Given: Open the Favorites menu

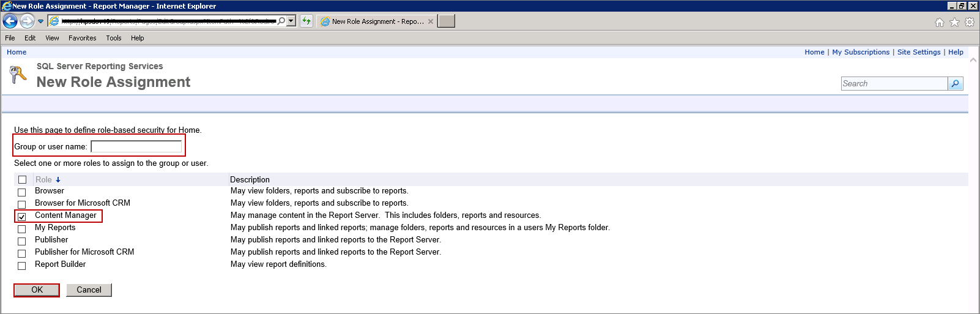Looking at the screenshot, I should (83, 38).
